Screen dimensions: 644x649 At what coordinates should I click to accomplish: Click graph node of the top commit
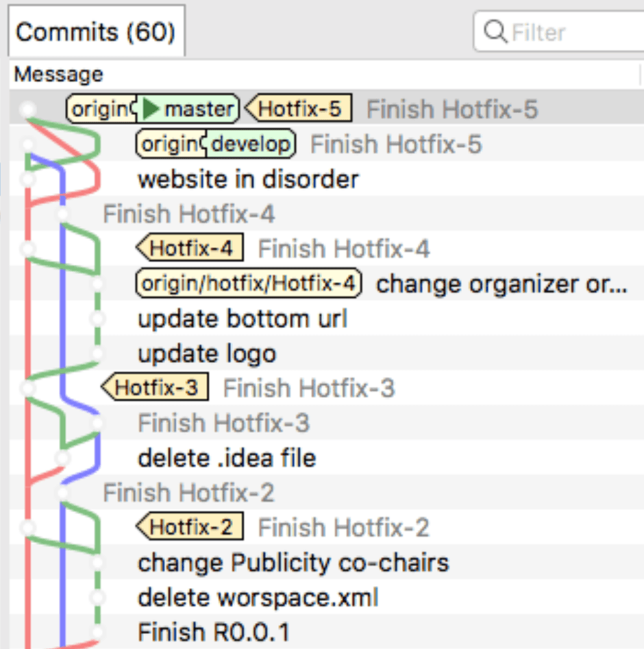pyautogui.click(x=27, y=109)
